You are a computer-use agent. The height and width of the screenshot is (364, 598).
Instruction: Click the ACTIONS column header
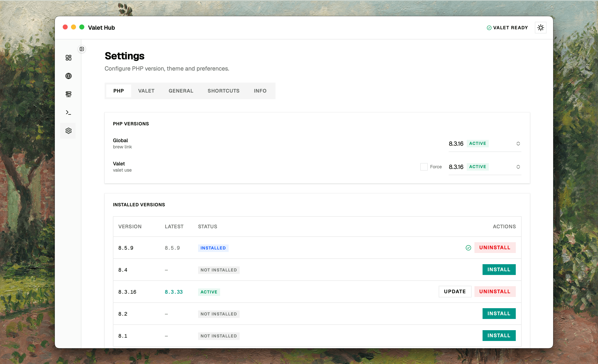pyautogui.click(x=504, y=226)
